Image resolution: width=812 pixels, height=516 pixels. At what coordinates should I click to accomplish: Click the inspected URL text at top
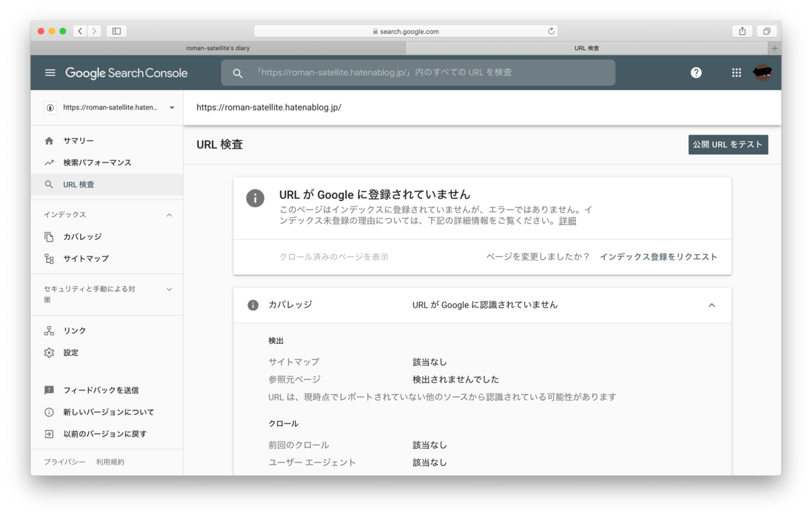pos(269,108)
